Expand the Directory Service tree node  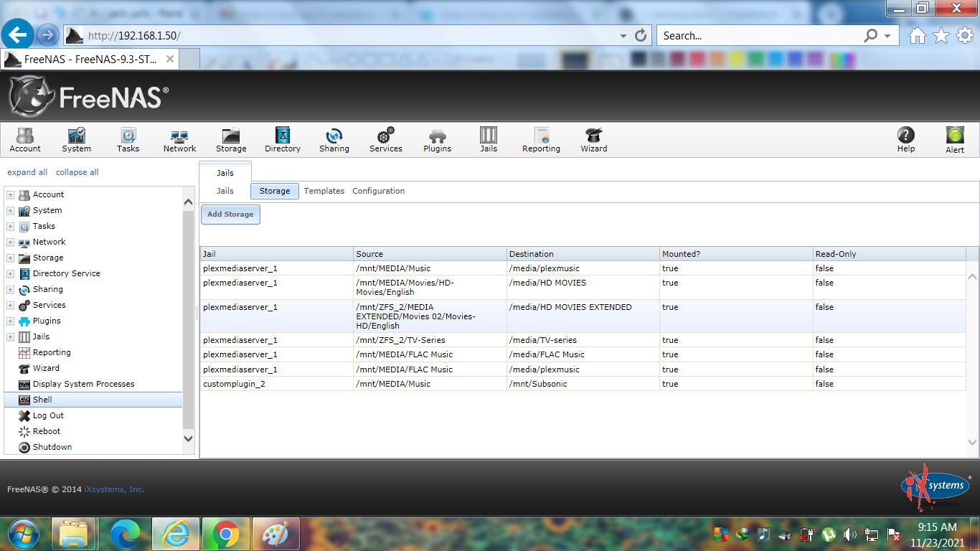coord(10,273)
